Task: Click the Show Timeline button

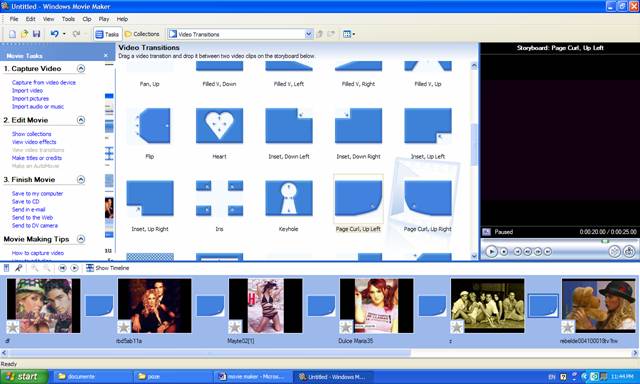Action: [108, 268]
